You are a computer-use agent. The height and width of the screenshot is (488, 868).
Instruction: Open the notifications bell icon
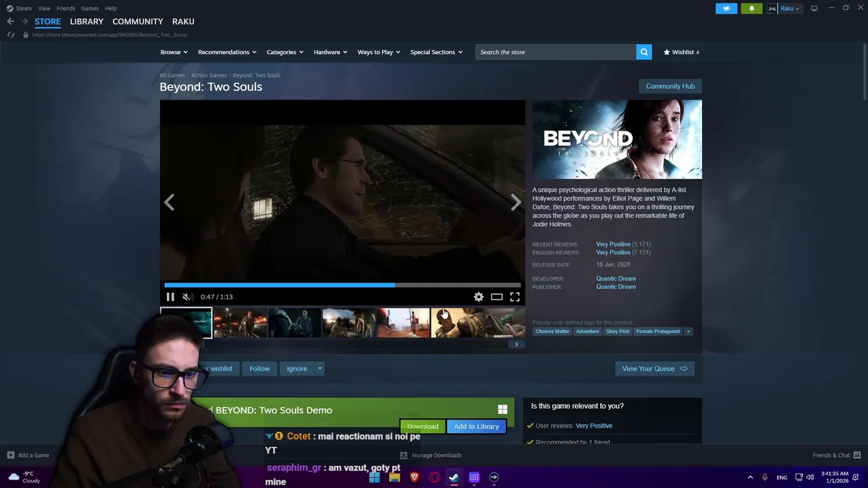pos(751,9)
